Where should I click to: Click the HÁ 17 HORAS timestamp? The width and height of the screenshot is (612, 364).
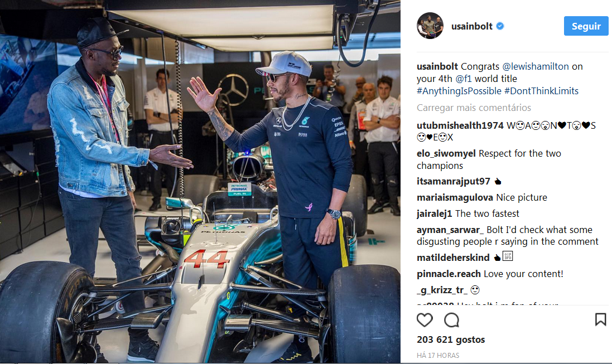point(438,356)
